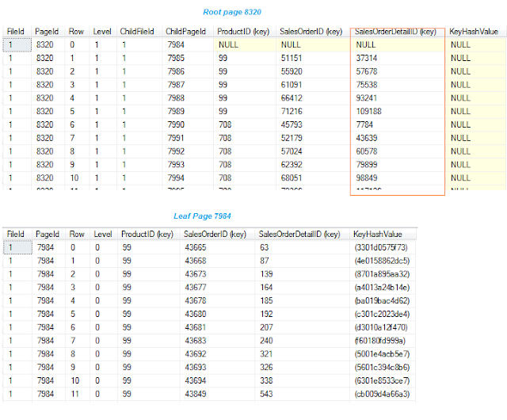The image size is (507, 420).
Task: Select KeyHashValue cell (cb009d4a66a3)
Action: (383, 394)
